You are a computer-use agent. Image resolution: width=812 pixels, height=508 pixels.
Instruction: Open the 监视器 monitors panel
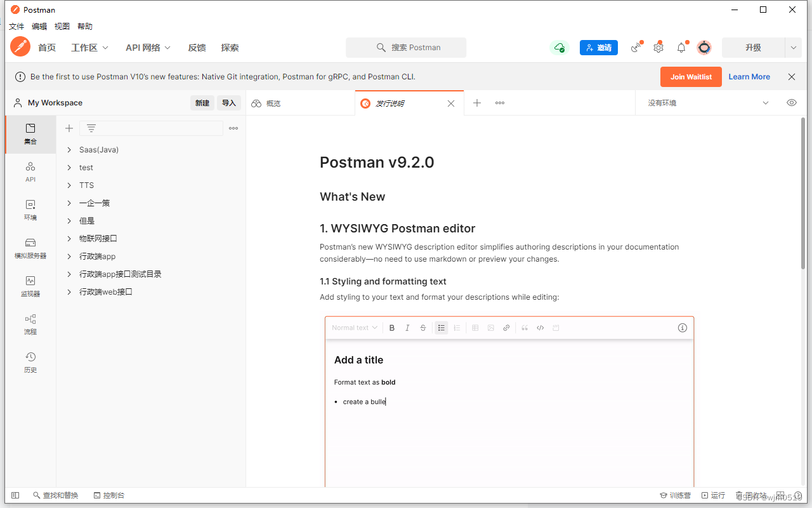[x=30, y=286]
